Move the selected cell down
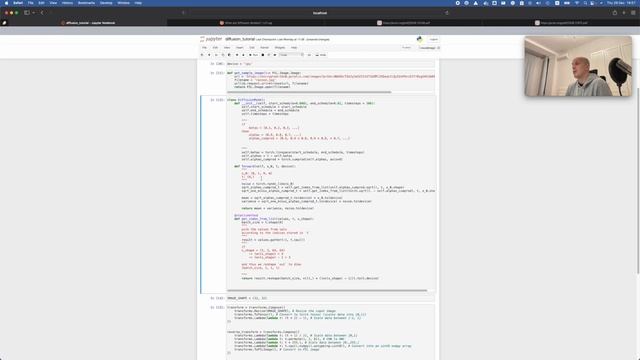Image resolution: width=640 pixels, height=360 pixels. [x=243, y=55]
